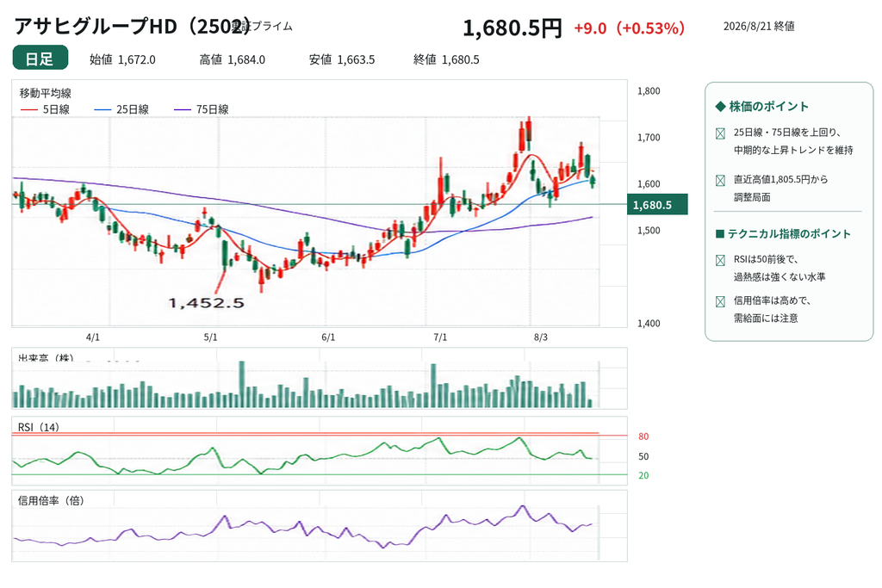Click the 1,400 price axis label
The image size is (882, 588).
pyautogui.click(x=649, y=323)
